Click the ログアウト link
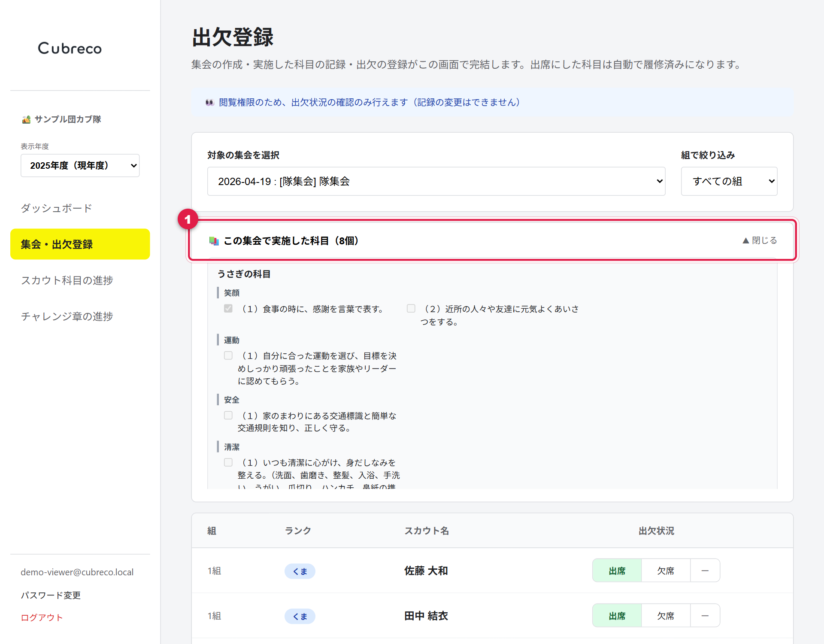The image size is (824, 644). [x=42, y=617]
